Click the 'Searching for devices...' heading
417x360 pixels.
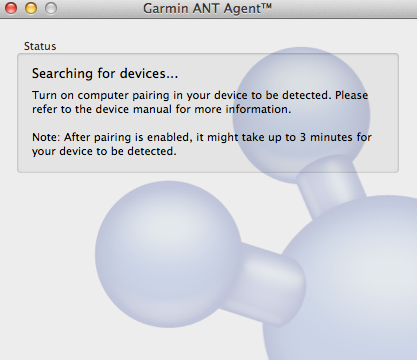[105, 73]
